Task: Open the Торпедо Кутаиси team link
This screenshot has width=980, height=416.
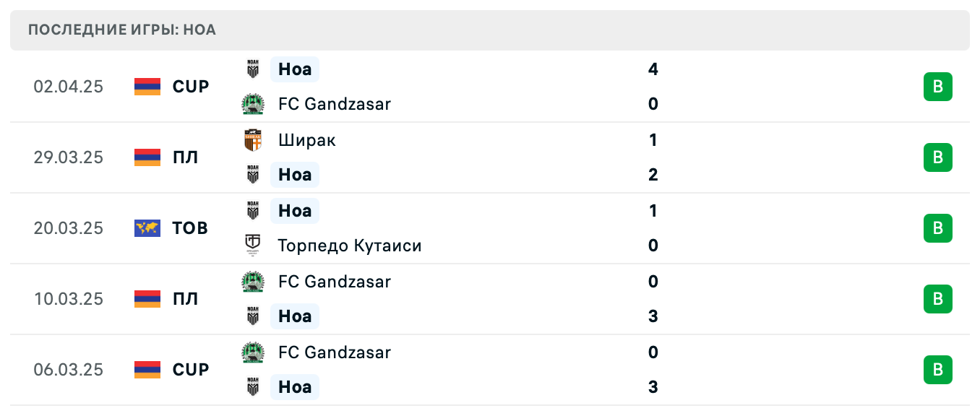Action: (350, 246)
